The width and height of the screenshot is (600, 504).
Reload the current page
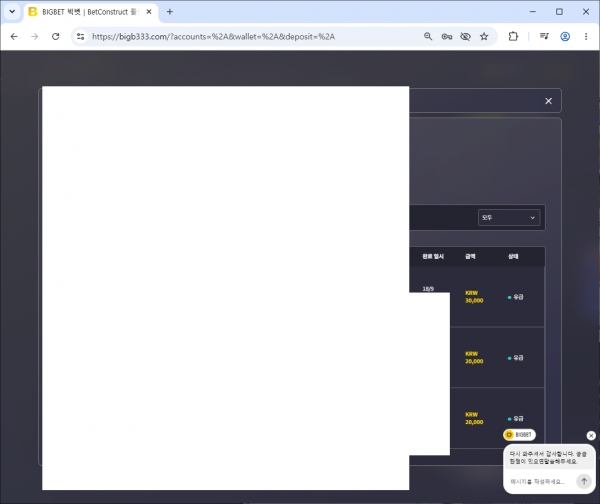55,37
